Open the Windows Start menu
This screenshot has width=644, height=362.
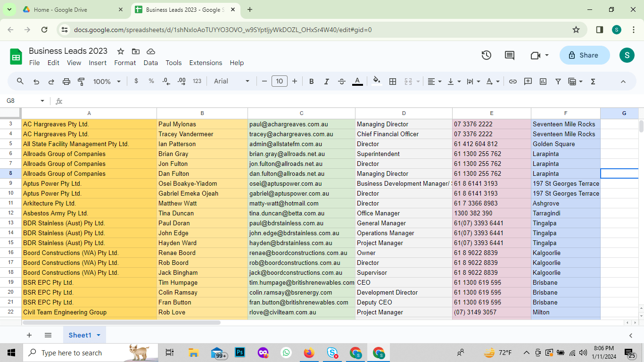point(11,353)
